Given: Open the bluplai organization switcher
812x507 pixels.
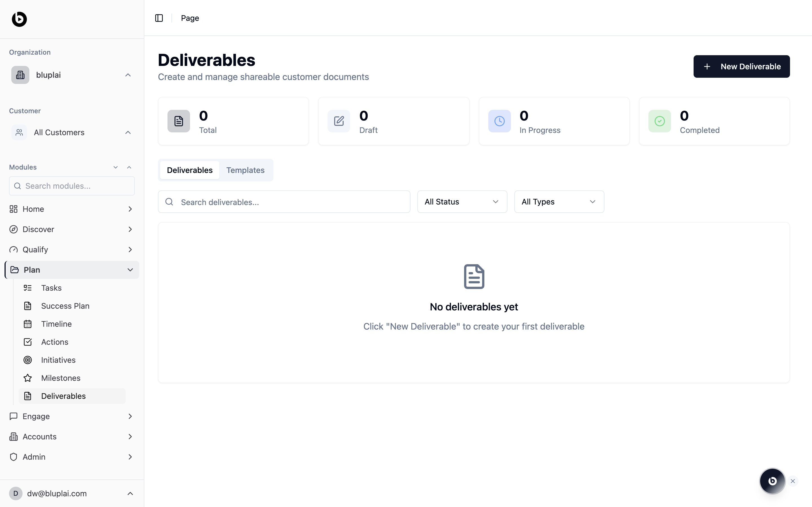Looking at the screenshot, I should tap(71, 75).
